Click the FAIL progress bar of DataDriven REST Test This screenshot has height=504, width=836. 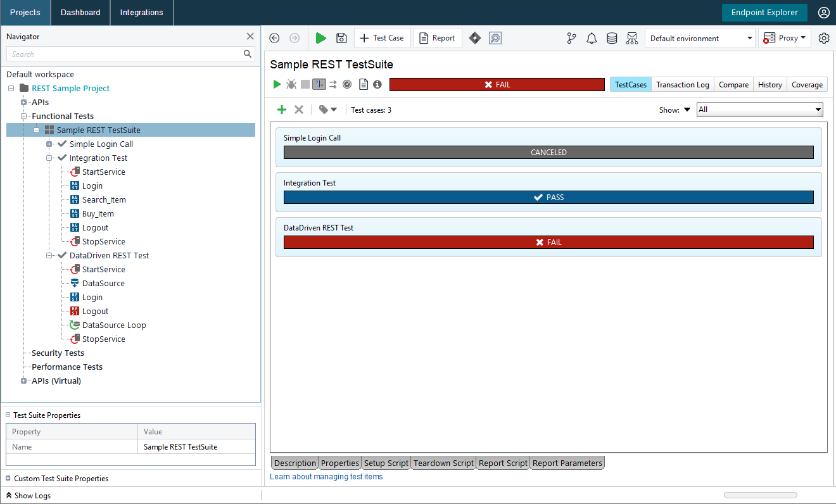pos(548,242)
